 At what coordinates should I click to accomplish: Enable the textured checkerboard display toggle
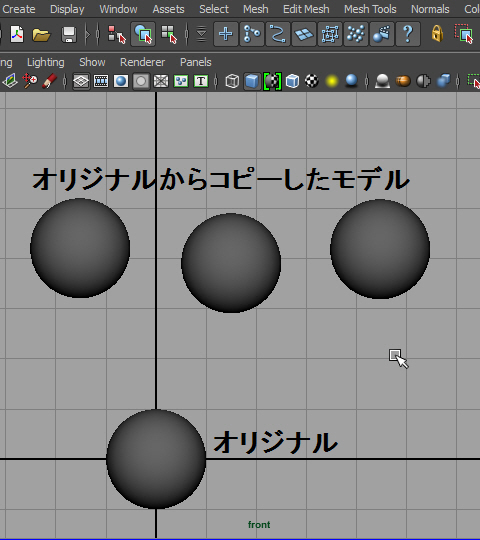[x=312, y=82]
